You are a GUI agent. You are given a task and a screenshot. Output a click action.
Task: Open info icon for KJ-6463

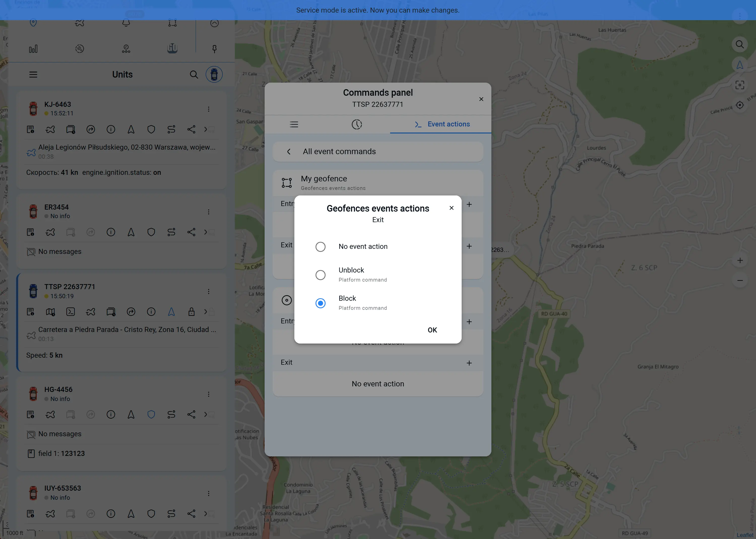coord(111,129)
